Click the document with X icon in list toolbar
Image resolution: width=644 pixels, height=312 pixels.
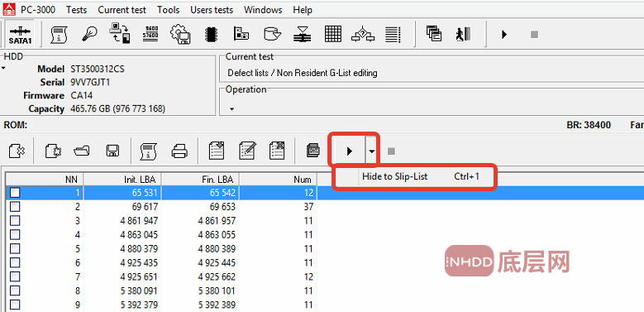(17, 151)
